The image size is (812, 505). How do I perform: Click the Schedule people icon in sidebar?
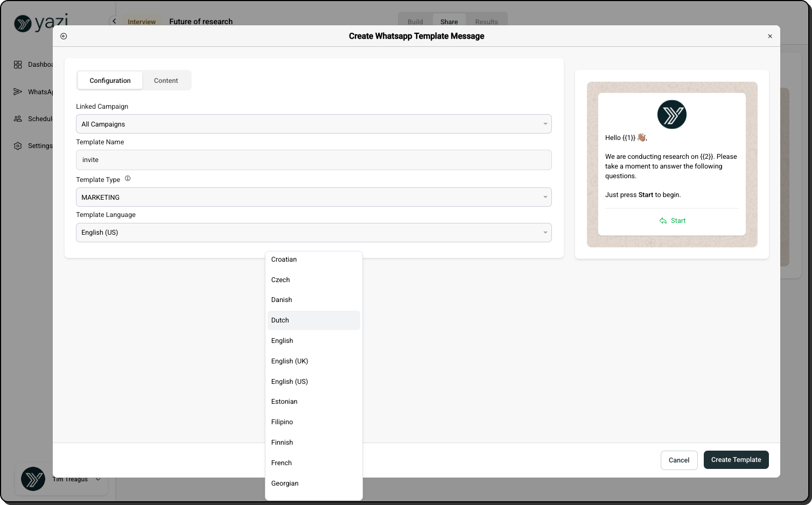(18, 118)
